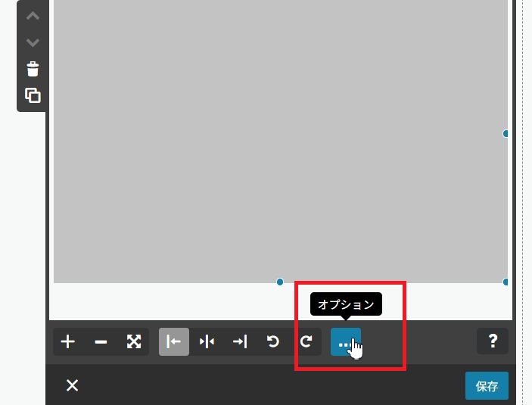Rotate image counterclockwise
This screenshot has height=405, width=532.
tap(272, 341)
